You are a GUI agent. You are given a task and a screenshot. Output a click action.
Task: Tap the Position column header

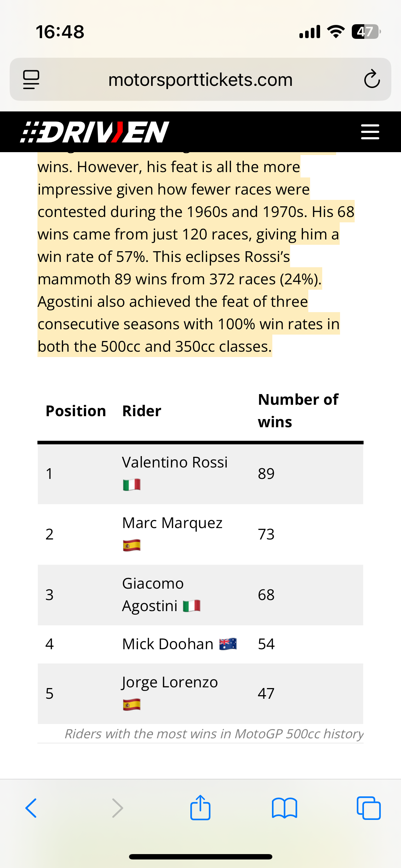tap(76, 411)
